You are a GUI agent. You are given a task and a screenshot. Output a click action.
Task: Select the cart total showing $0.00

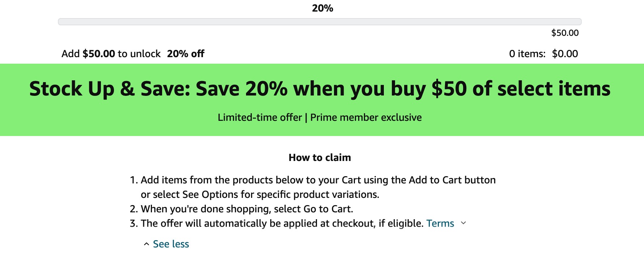click(x=564, y=54)
